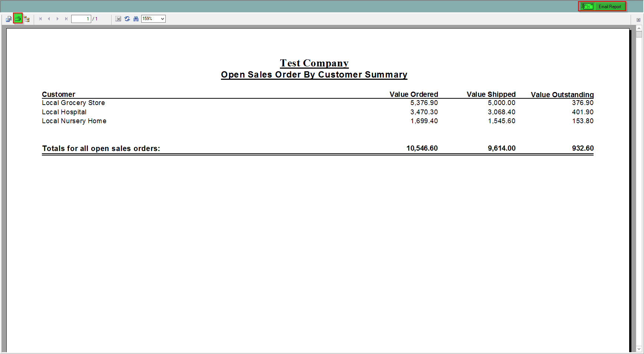Click the Value Outstanding column header

coord(562,95)
